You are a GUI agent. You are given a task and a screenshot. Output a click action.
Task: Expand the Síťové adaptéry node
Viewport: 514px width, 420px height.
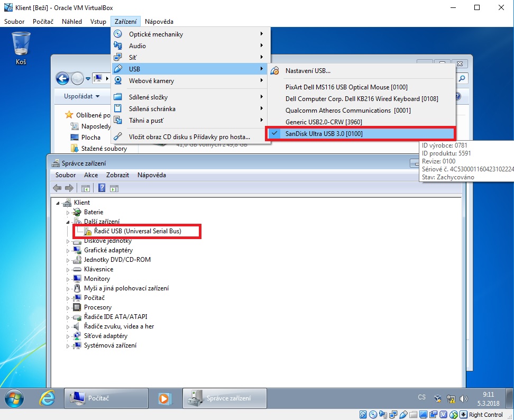coord(68,336)
